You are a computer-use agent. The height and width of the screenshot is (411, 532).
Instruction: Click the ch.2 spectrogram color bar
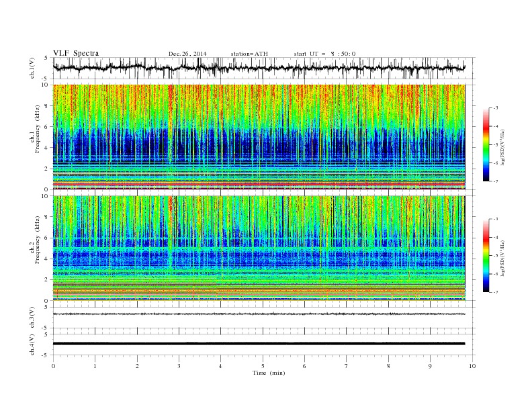click(486, 255)
